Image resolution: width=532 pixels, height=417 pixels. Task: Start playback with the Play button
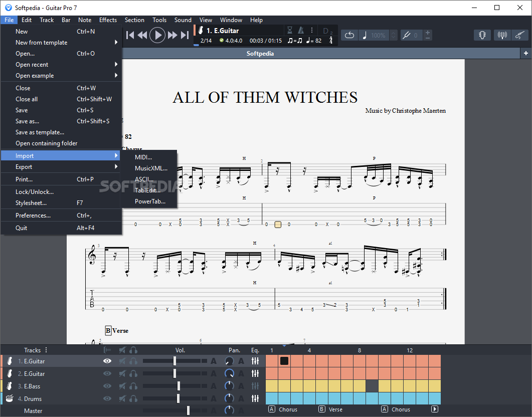point(157,35)
